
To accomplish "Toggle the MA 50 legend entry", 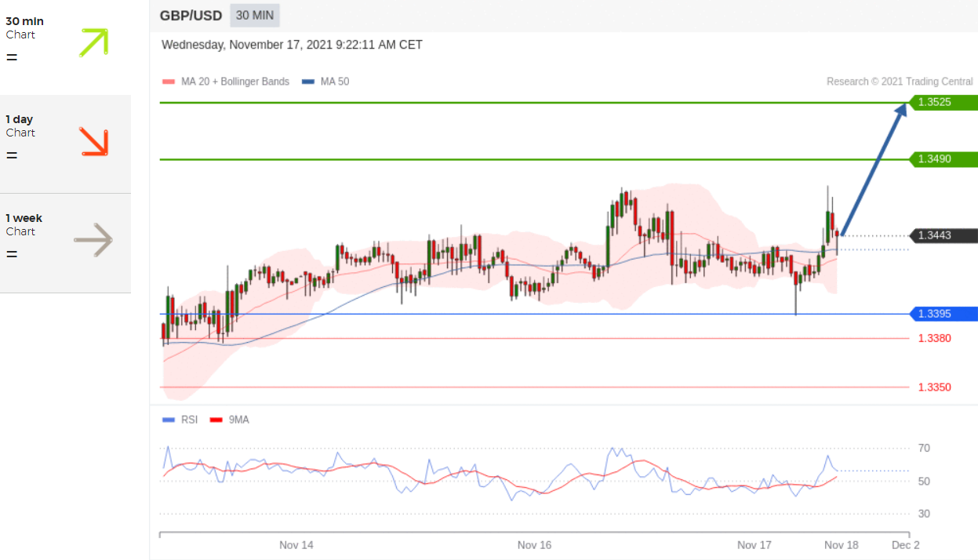I will pos(325,82).
